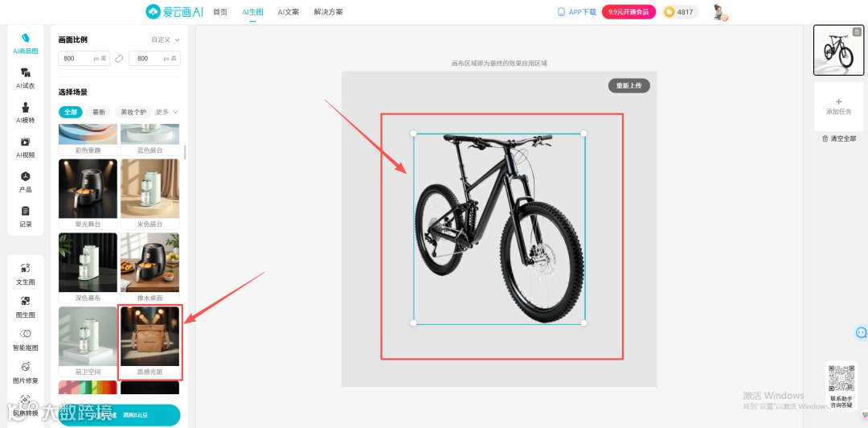Screen dimensions: 868x428
Task: Open the AI试衣 sidebar tool
Action: (x=26, y=78)
